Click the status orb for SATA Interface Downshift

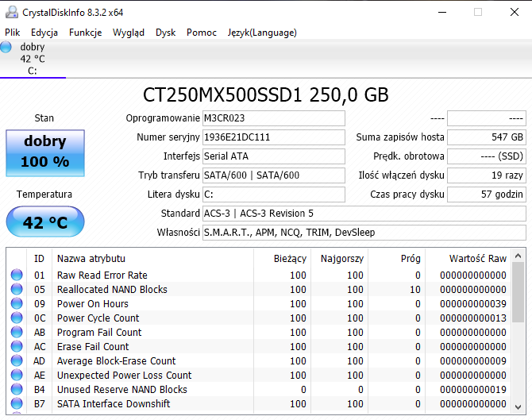[17, 403]
